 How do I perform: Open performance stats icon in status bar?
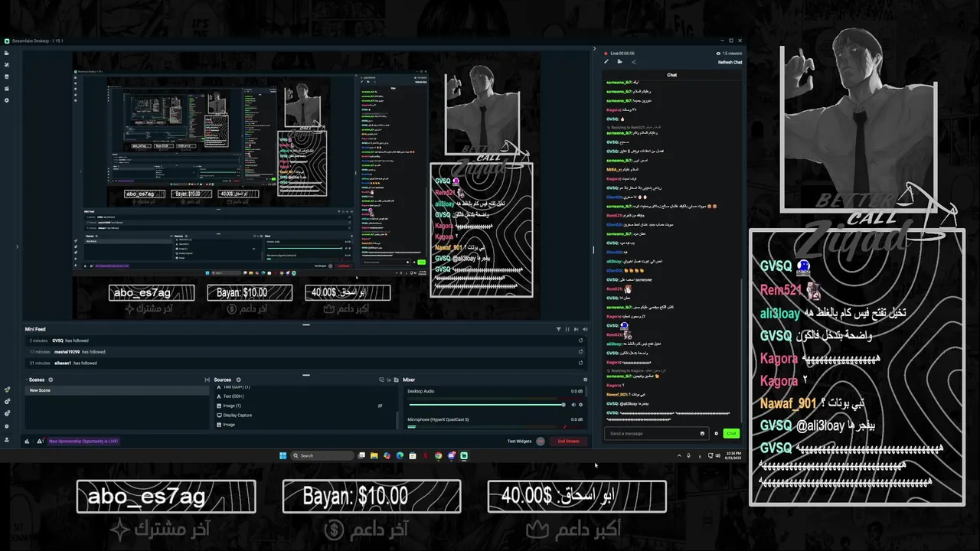pyautogui.click(x=27, y=441)
